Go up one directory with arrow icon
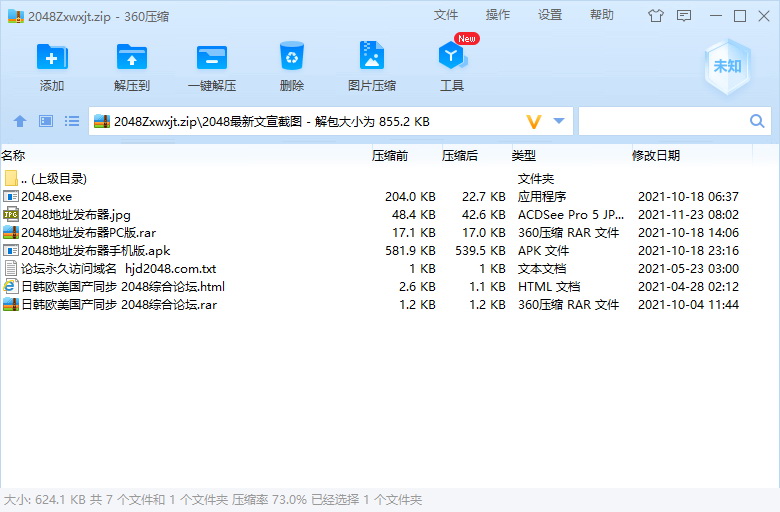Screen dimensions: 780x512 point(20,121)
